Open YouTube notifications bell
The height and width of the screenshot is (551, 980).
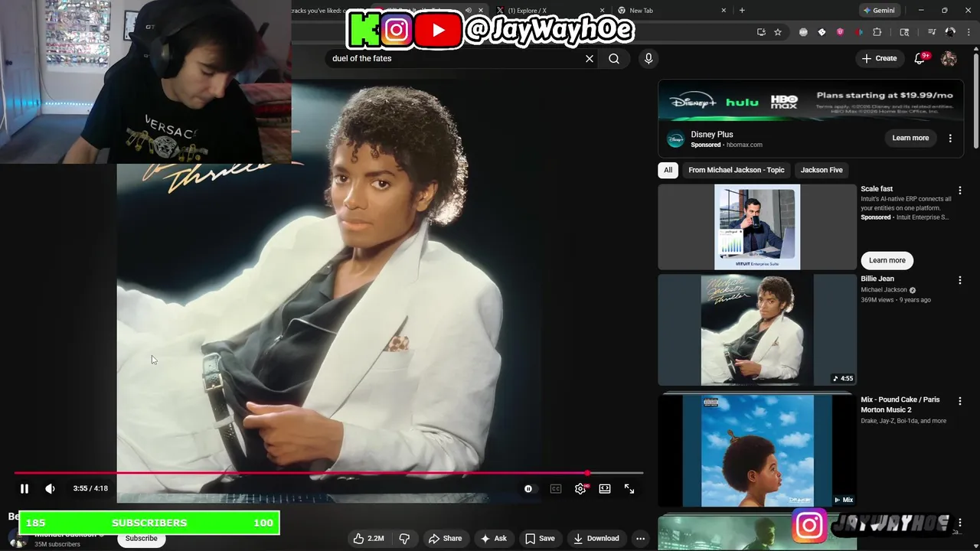920,58
